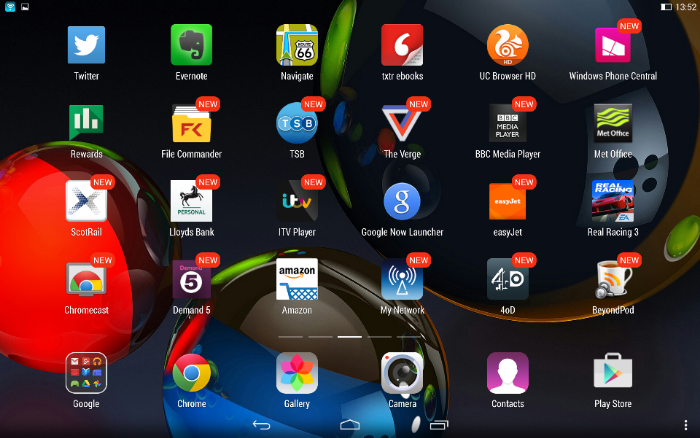The image size is (700, 438).
Task: Open ITV Player
Action: (x=297, y=201)
